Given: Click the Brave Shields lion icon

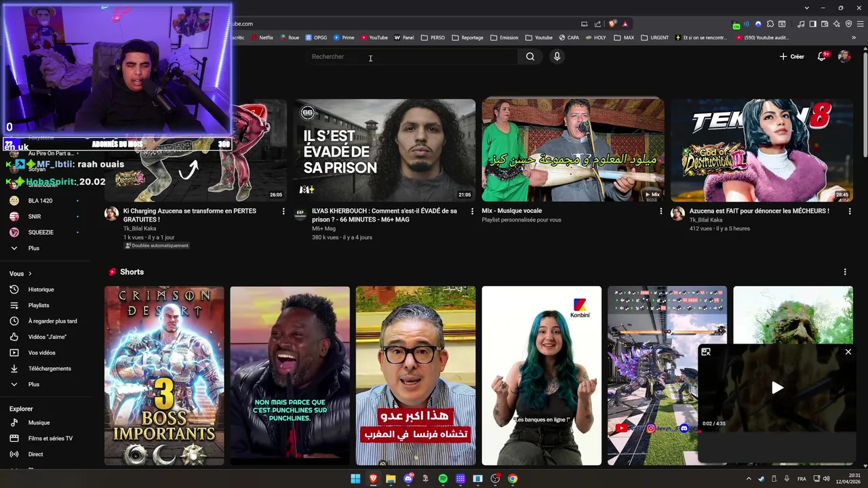Looking at the screenshot, I should coord(612,24).
